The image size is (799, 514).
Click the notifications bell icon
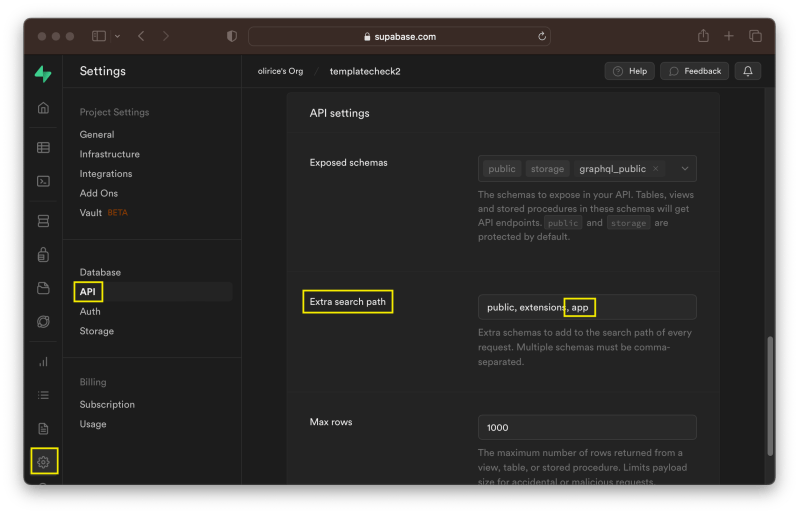pyautogui.click(x=748, y=71)
